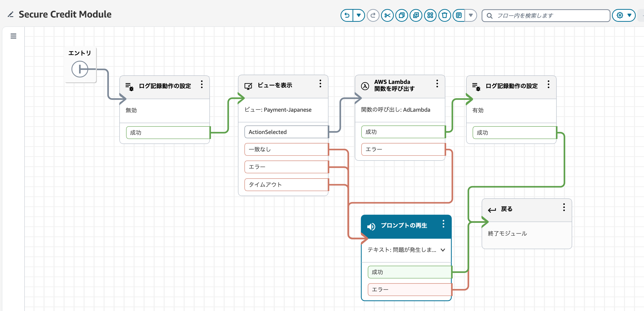Select the ActionSelected branch
Viewport: 644px width, 311px height.
pyautogui.click(x=286, y=132)
